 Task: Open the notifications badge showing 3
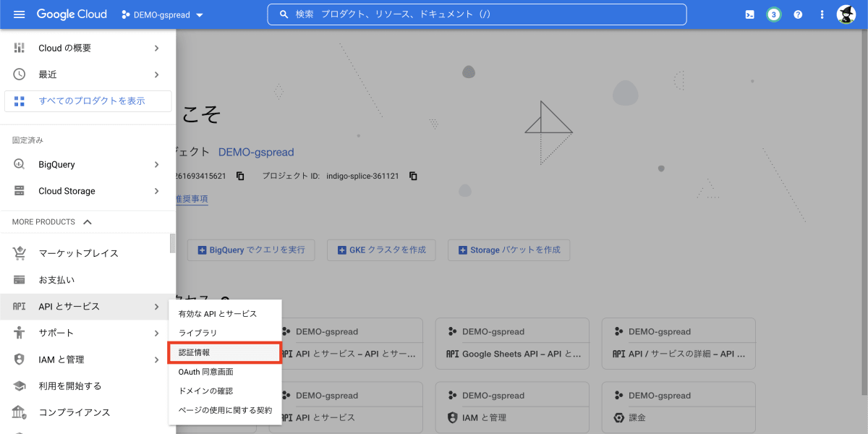(x=774, y=14)
